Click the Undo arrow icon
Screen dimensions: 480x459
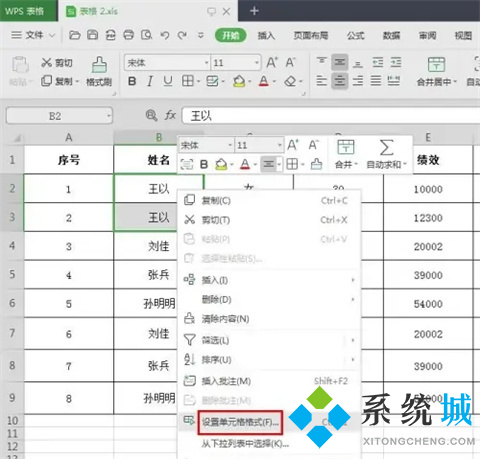165,35
